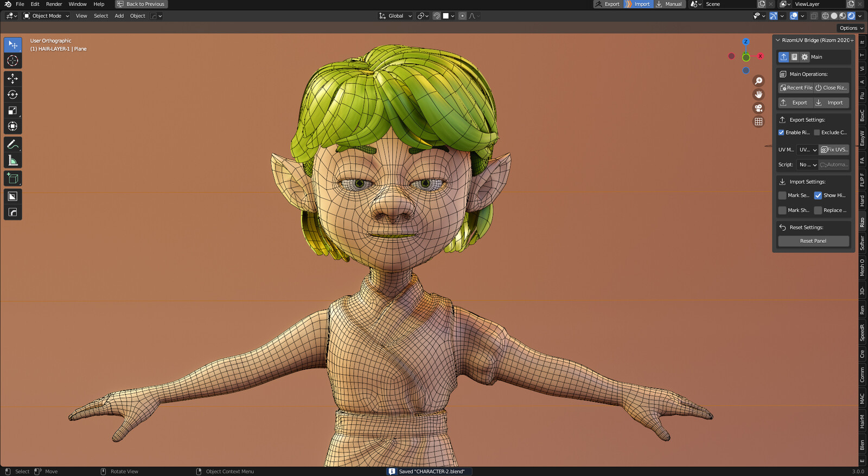Open the editor type dropdown

11,16
